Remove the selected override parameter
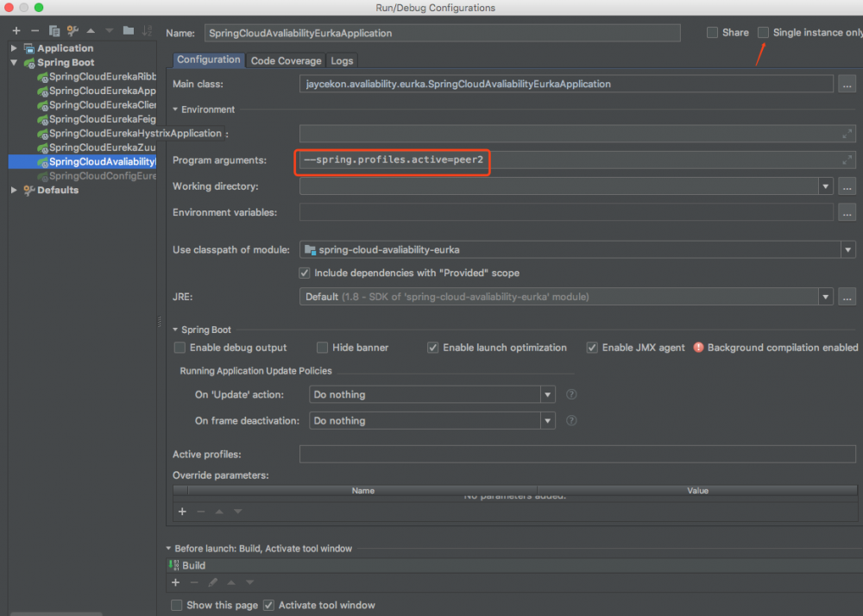Viewport: 863px width, 616px height. coord(201,512)
